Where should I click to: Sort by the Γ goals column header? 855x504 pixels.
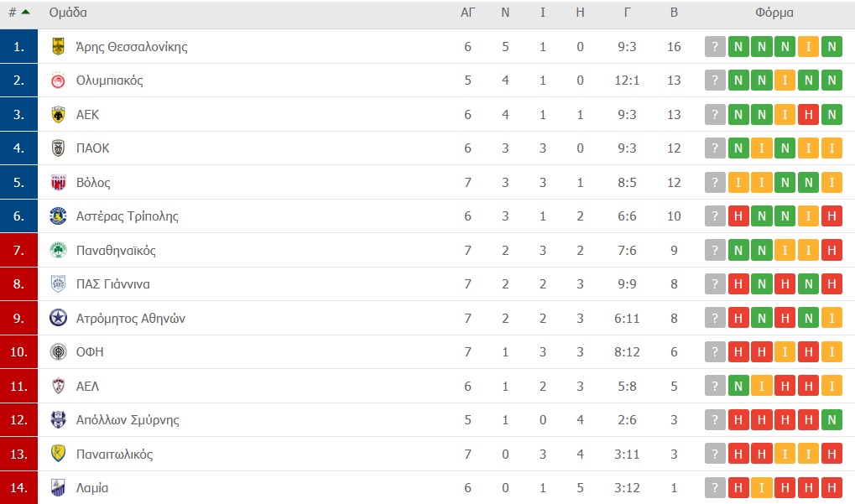click(627, 13)
